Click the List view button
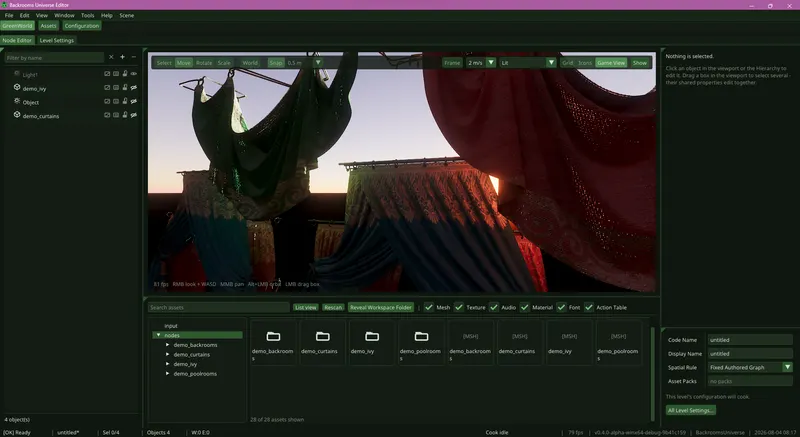 306,307
